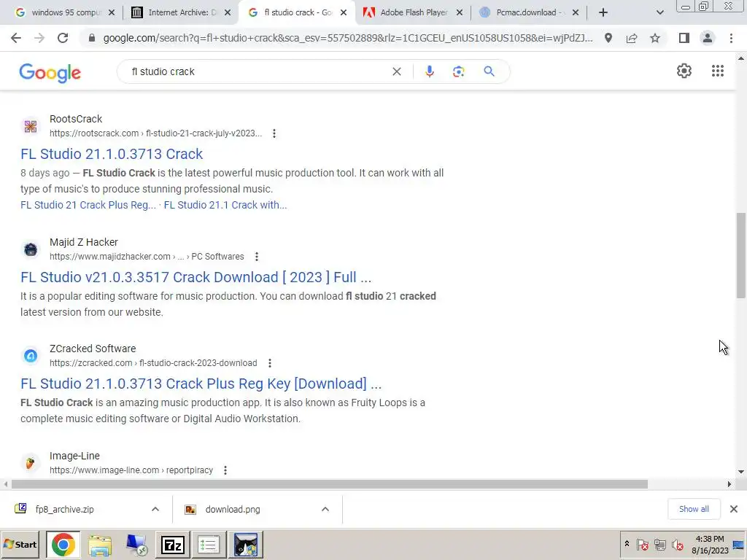Show hidden system tray icons
The width and height of the screenshot is (747, 560).
click(627, 544)
